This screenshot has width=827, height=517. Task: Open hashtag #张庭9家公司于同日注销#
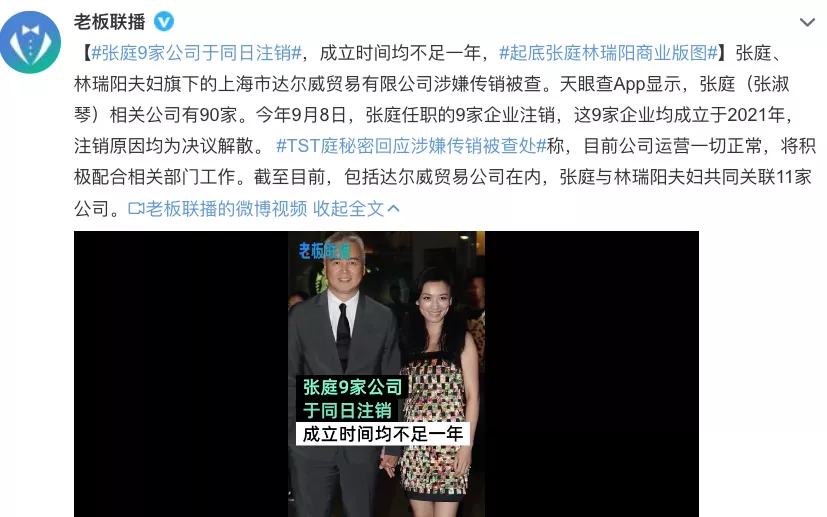point(196,53)
